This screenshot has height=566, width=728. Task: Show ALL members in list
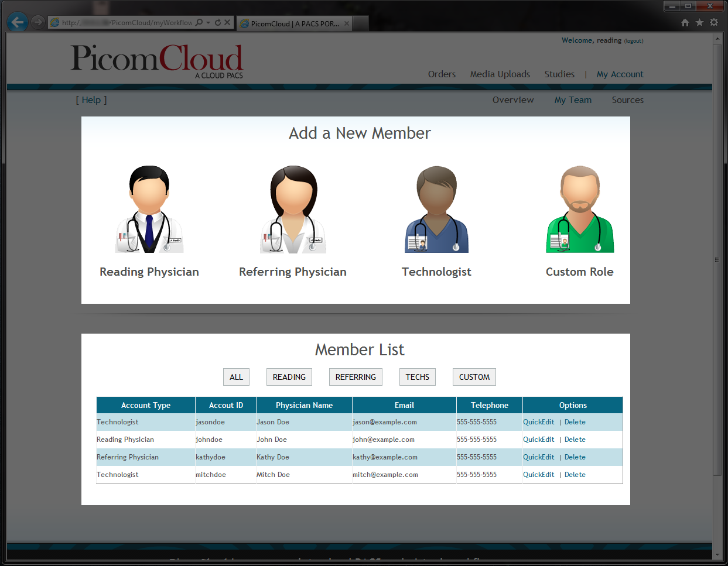click(x=236, y=377)
